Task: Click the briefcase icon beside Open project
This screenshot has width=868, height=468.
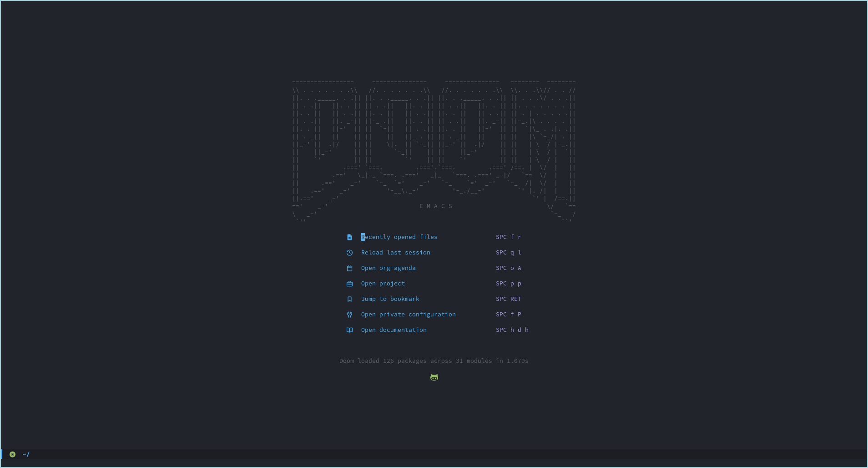Action: (x=349, y=284)
